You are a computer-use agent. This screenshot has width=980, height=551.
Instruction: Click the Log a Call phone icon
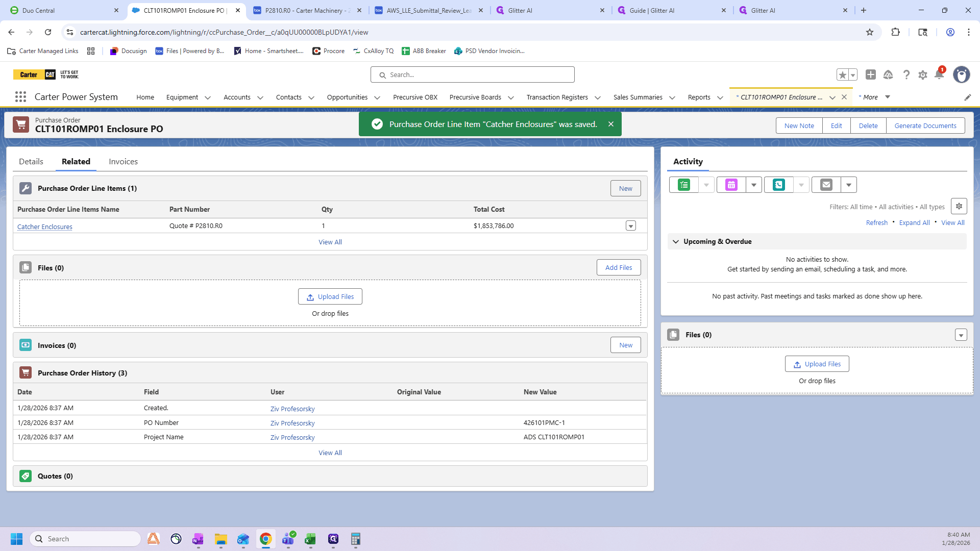[779, 185]
